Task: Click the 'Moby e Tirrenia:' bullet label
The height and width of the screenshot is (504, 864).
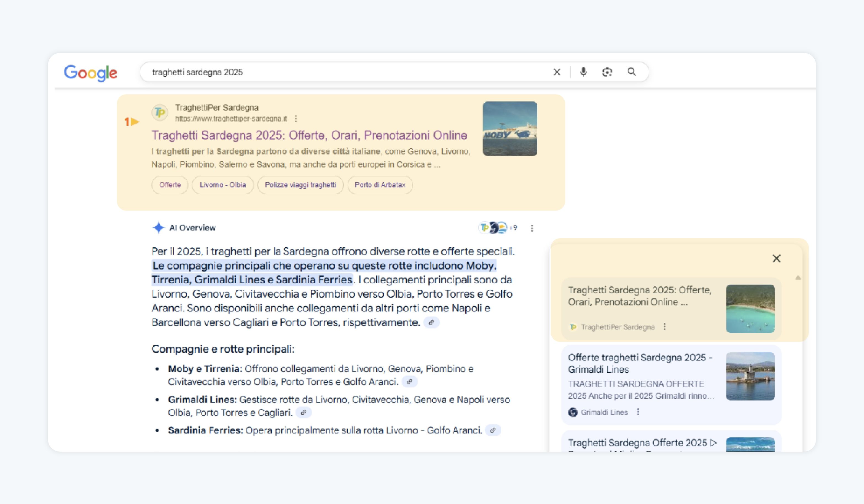Action: coord(205,369)
